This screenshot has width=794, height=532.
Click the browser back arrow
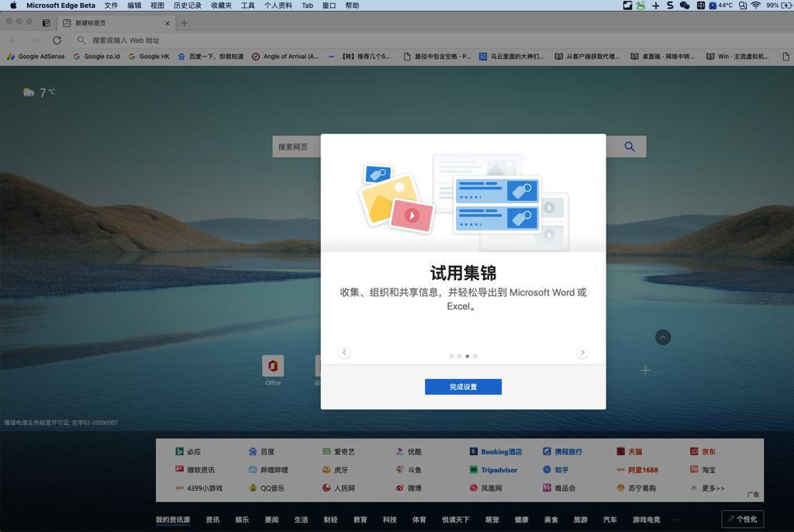(14, 40)
